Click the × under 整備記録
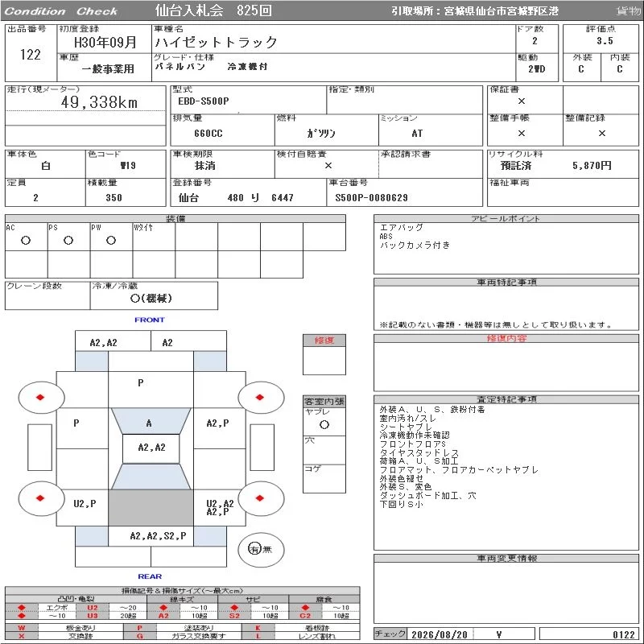The image size is (644, 644). 601,133
